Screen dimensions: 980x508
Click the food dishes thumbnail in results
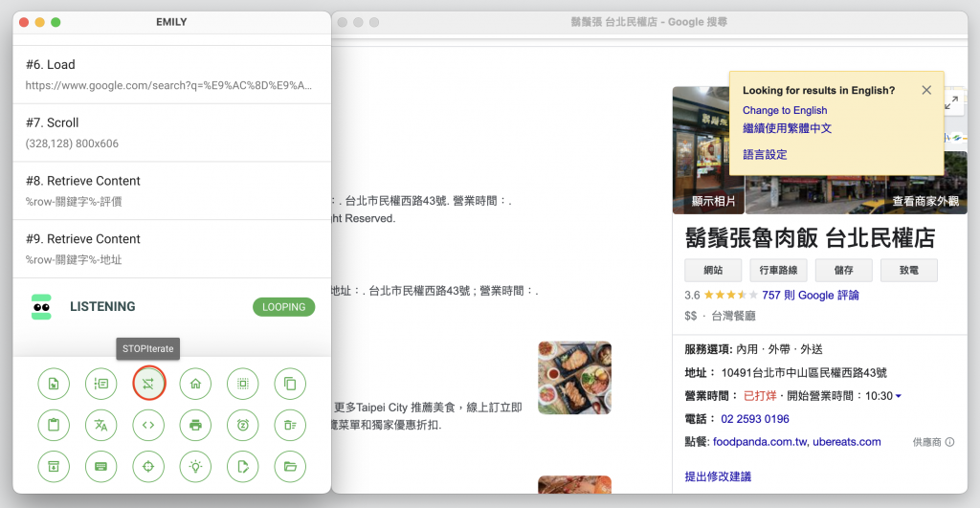click(574, 377)
